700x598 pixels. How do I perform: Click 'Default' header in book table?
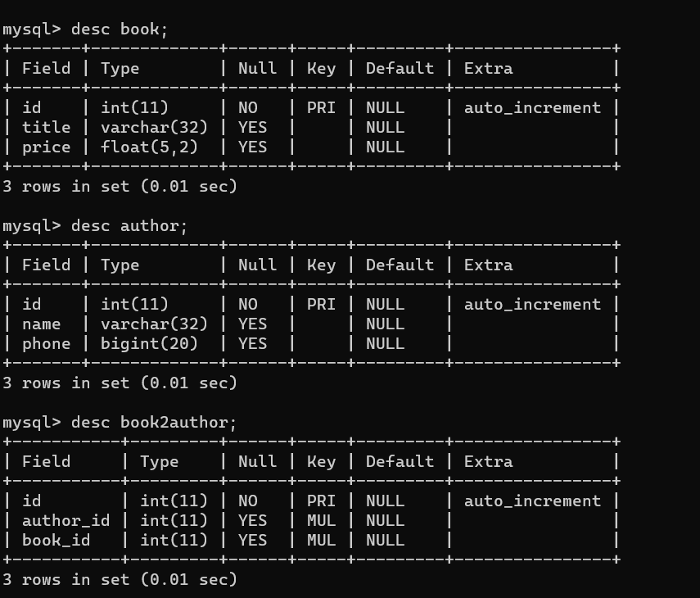(400, 69)
